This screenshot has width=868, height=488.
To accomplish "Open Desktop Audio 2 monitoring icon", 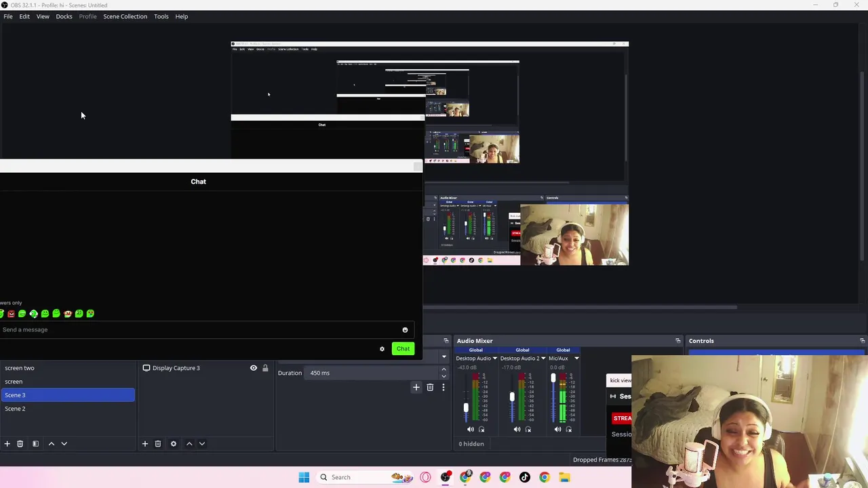I will (528, 429).
